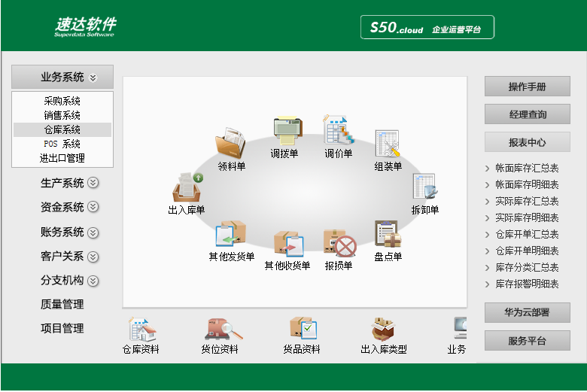Screen dimensions: 587x392
Task: Open the 其他收货单 box icon
Action: pos(289,243)
